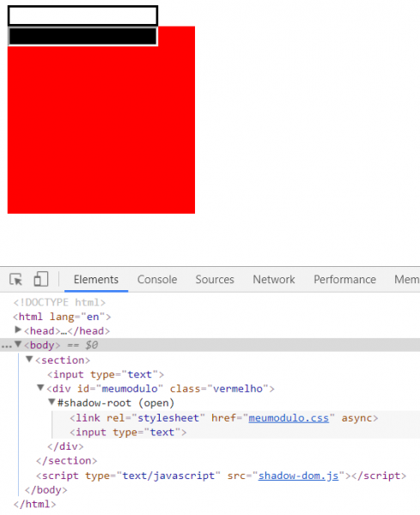
Task: Click the Elements tab
Action: [96, 280]
